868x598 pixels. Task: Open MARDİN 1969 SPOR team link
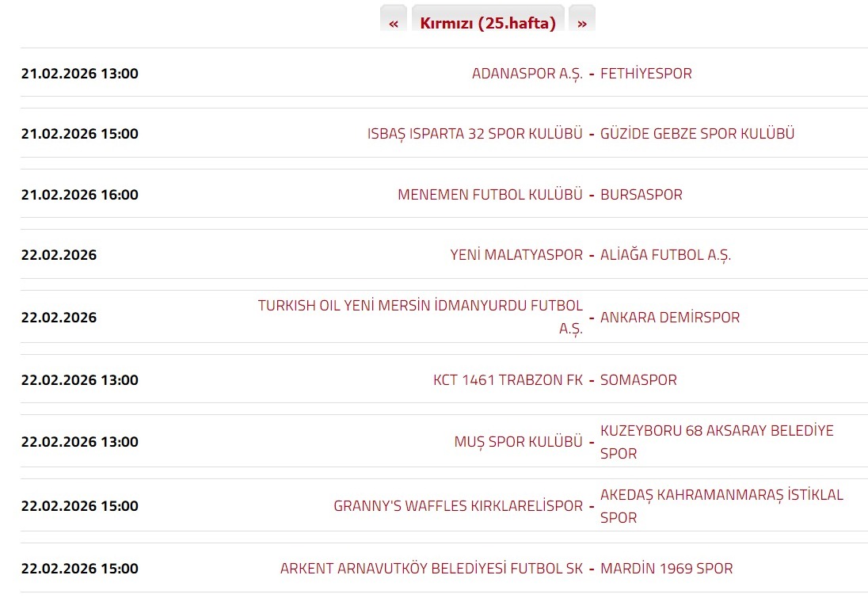667,569
